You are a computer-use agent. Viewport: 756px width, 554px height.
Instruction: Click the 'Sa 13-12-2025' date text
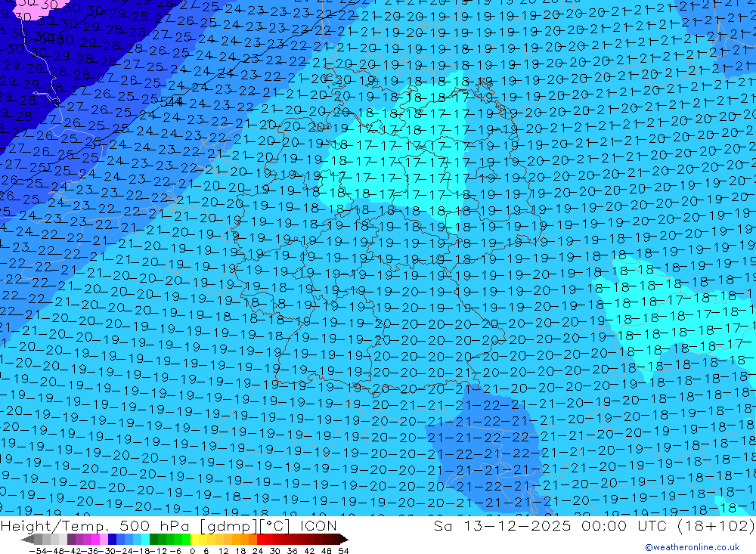[x=502, y=526]
